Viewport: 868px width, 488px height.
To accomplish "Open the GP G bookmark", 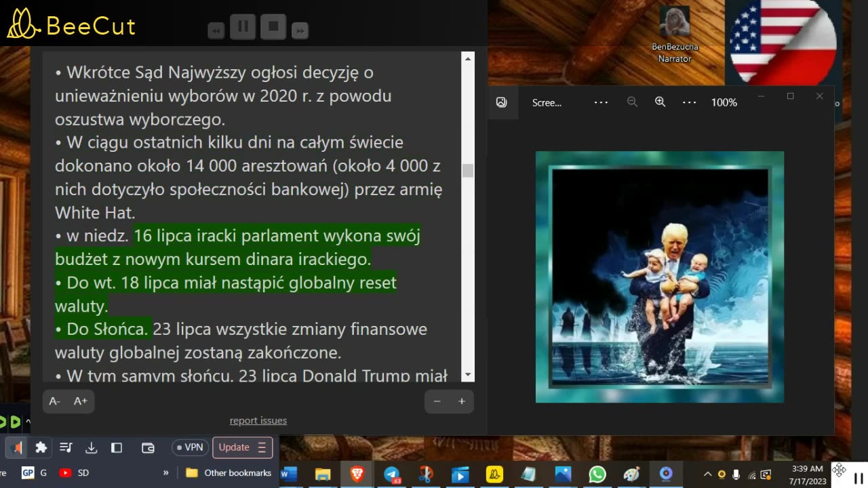I will [34, 473].
